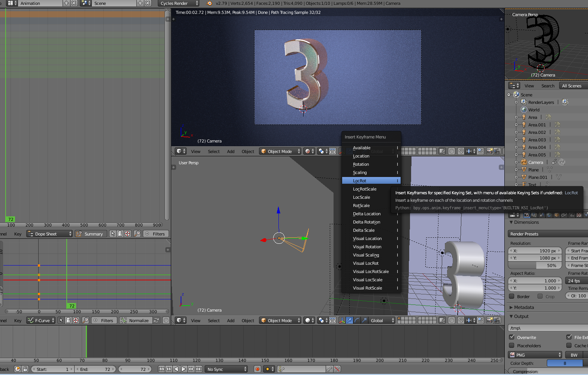Viewport: 588px width, 375px height.
Task: Click the Area.002 lamp icon in outliner
Action: pos(524,132)
